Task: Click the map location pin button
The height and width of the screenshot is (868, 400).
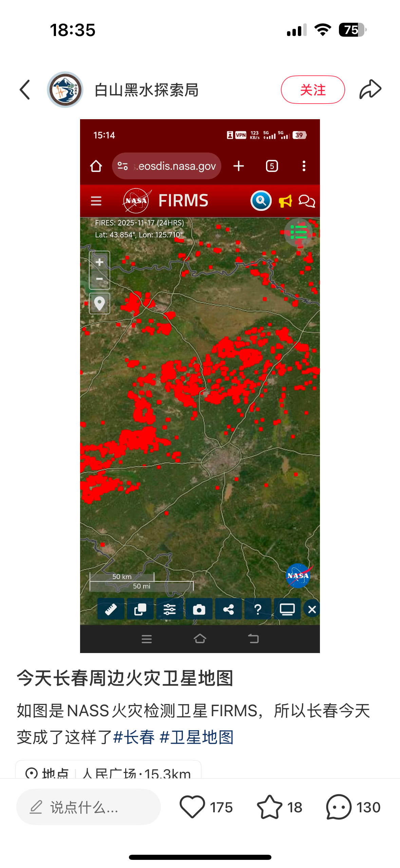Action: [x=99, y=303]
